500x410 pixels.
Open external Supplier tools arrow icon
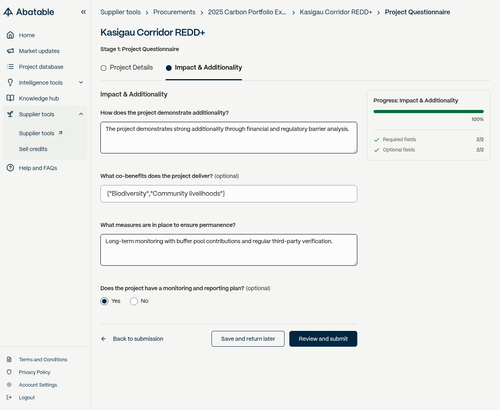point(60,133)
